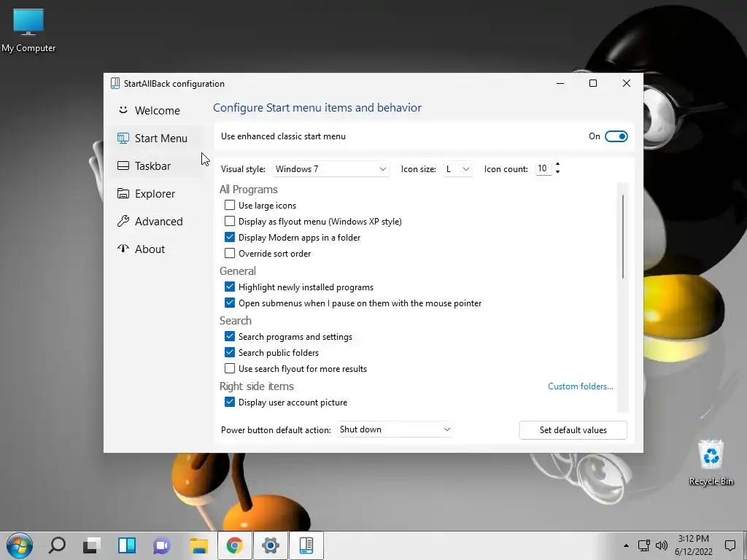
Task: Enable Use search flyout for more results
Action: (x=230, y=368)
